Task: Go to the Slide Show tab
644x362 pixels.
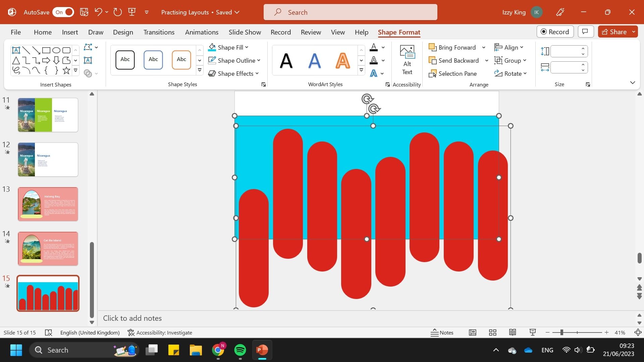Action: tap(245, 32)
